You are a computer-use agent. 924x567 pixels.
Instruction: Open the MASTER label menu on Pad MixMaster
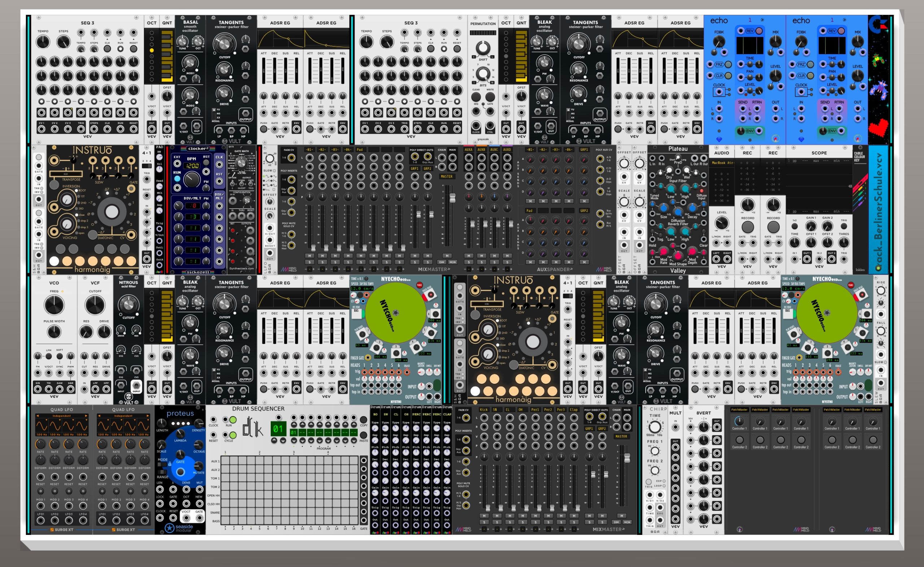[x=446, y=176]
